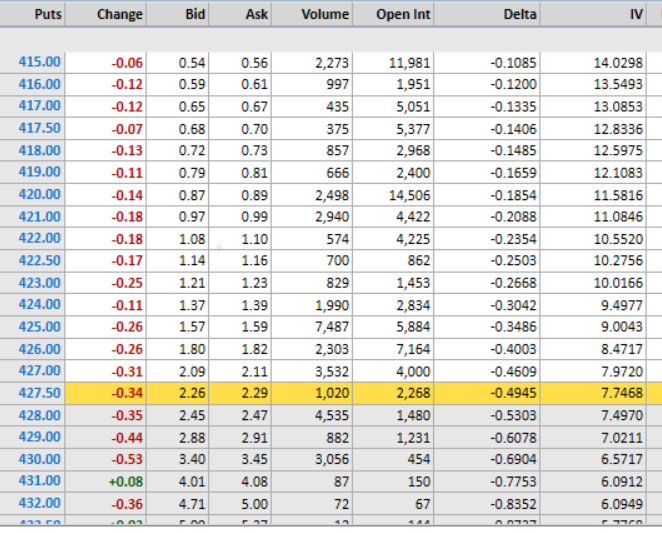Click volume 7,487 in 425.00 row
Screen dimensions: 662x533
tap(332, 327)
